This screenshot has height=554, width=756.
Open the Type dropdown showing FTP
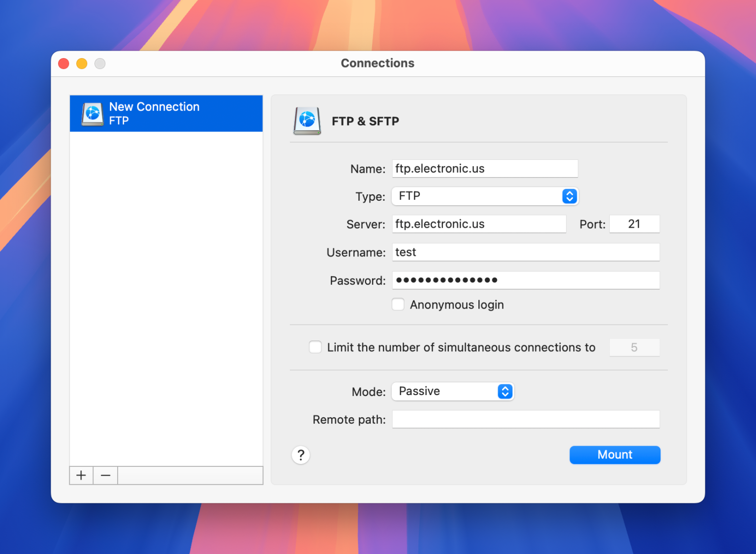click(485, 196)
